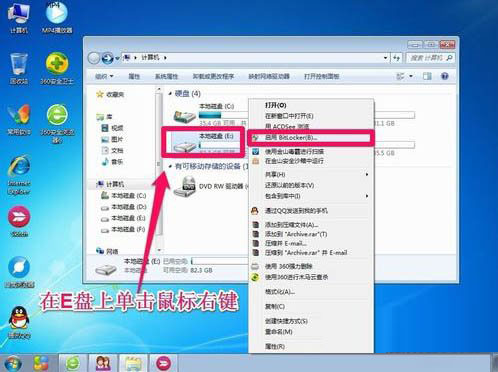The height and width of the screenshot is (372, 498).
Task: Click the Explorer forward navigation button
Action: tap(107, 58)
